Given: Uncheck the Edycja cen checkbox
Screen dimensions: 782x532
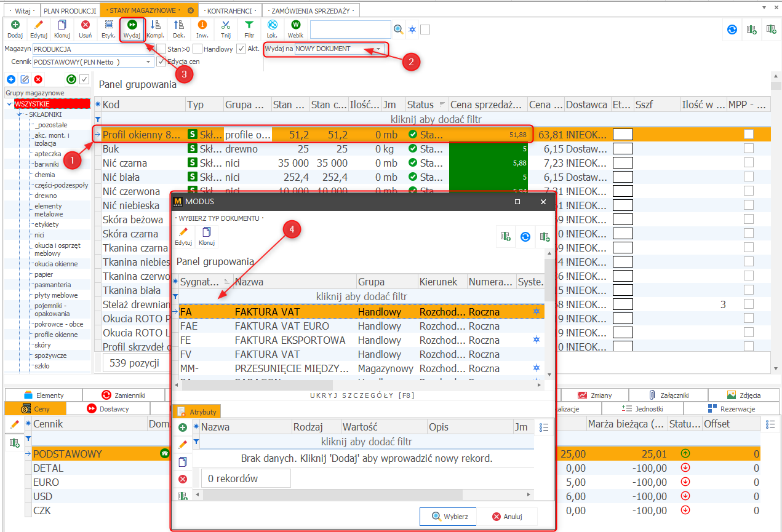Looking at the screenshot, I should click(161, 62).
